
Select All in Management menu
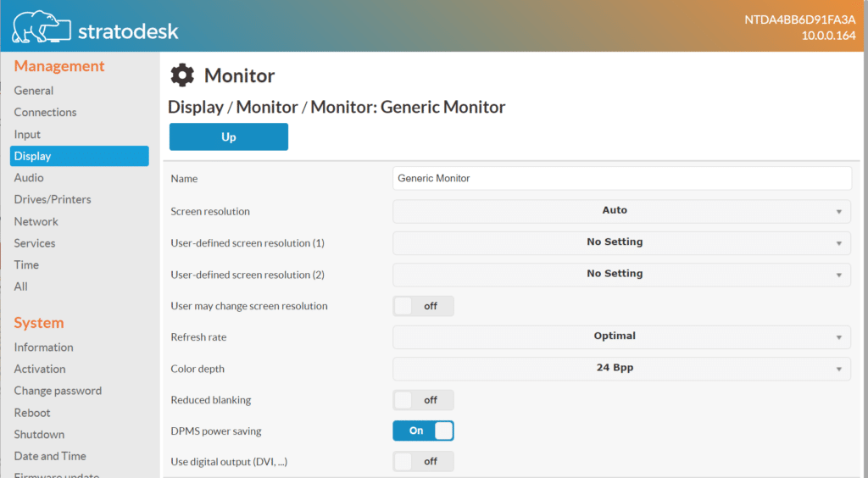tap(20, 286)
